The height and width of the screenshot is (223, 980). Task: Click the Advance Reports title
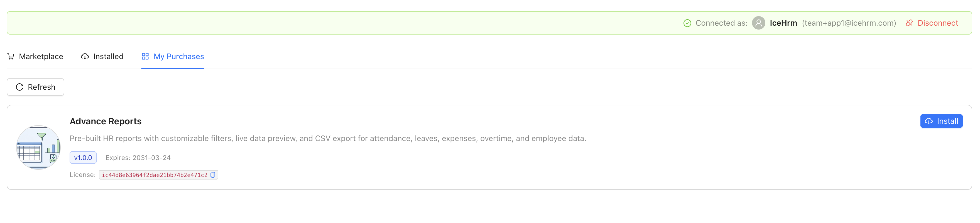tap(106, 121)
